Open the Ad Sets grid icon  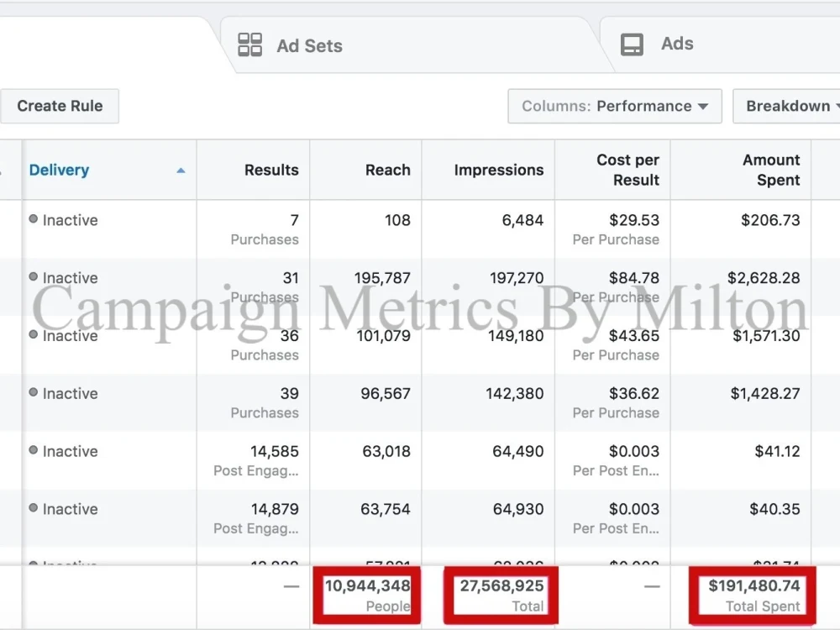tap(249, 45)
